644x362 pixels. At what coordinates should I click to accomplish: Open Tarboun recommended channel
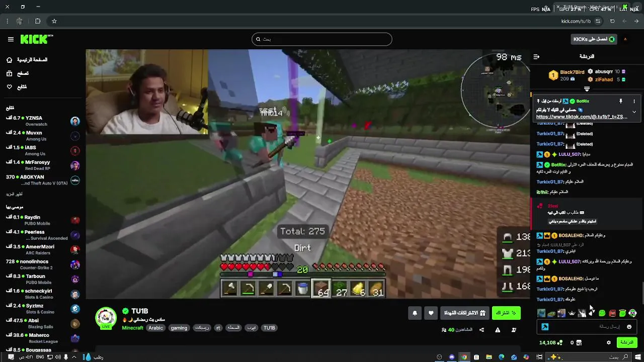(x=43, y=279)
